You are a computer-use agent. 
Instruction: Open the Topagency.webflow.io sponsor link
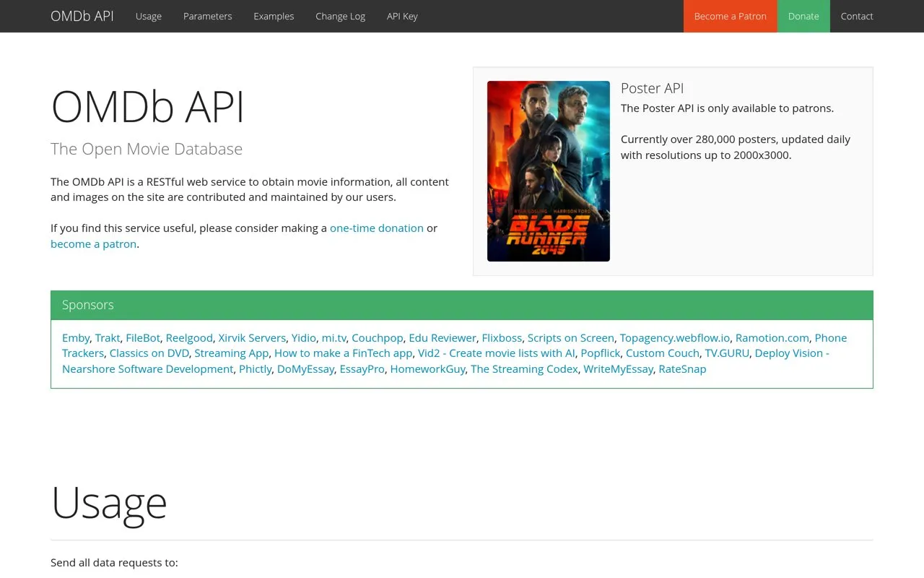675,338
